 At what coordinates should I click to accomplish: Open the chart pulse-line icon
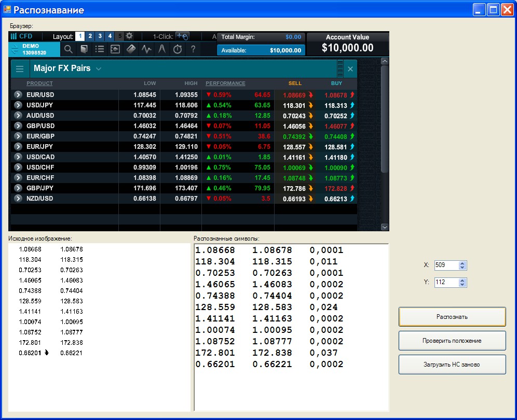(147, 49)
